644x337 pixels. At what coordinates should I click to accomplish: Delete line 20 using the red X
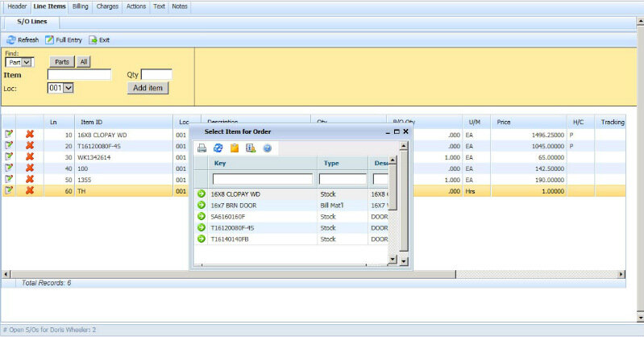[30, 145]
